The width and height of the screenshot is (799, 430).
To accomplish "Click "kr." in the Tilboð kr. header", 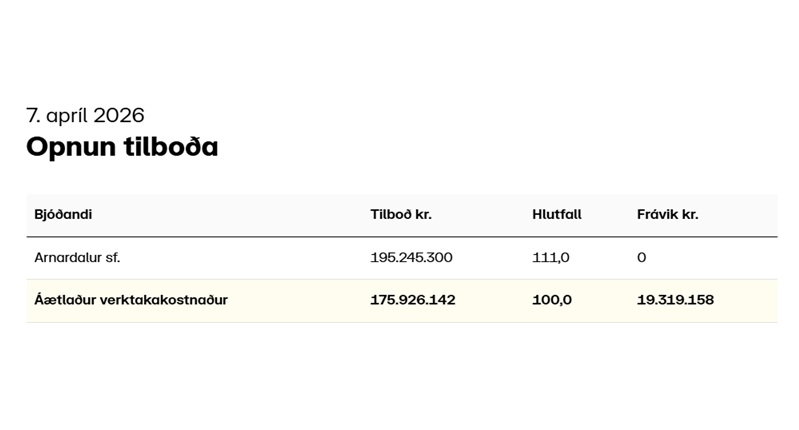I will 423,214.
